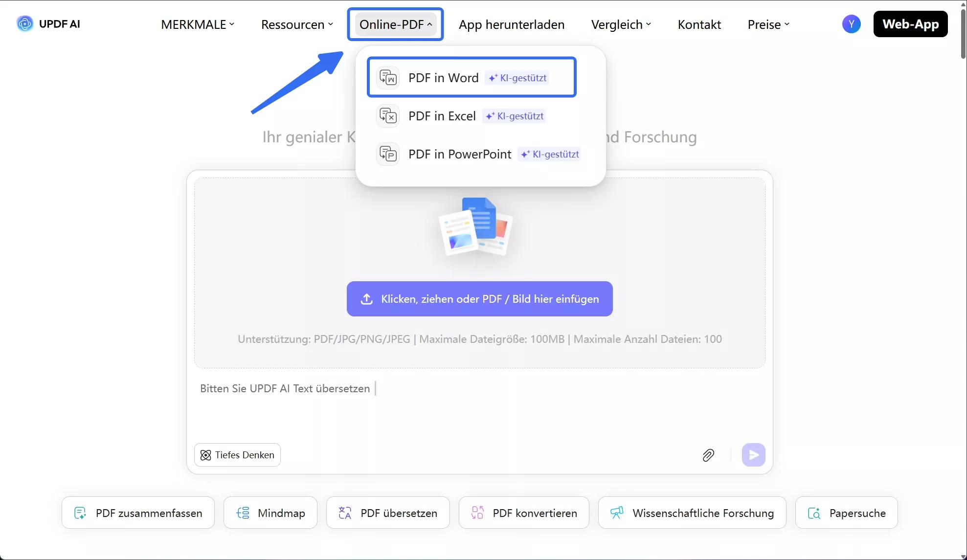Click the Web-App button

point(910,23)
